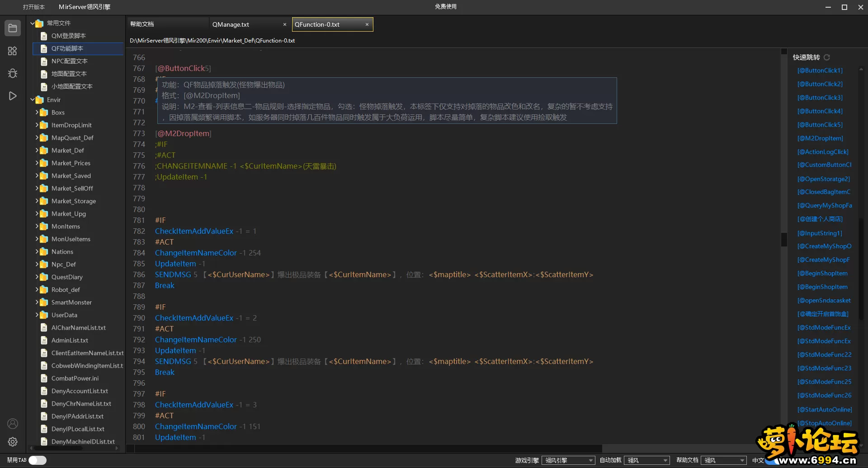
Task: Click the MonItems folder icon
Action: [x=44, y=226]
